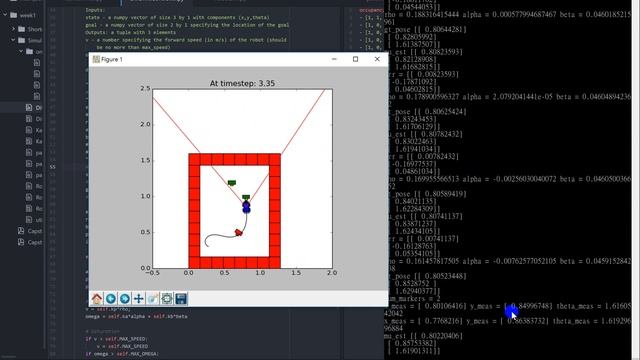Click the 'goal - a numpy vector' comment line
640x360 pixels.
187,25
